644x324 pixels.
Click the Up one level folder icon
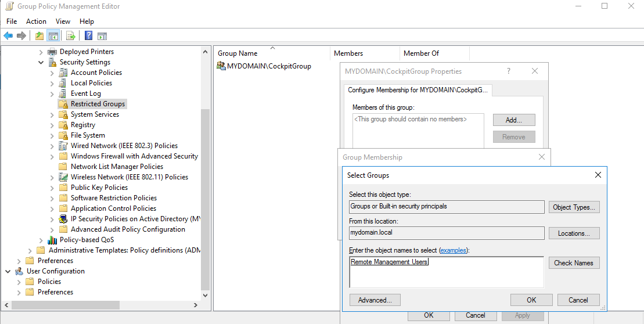pyautogui.click(x=39, y=36)
